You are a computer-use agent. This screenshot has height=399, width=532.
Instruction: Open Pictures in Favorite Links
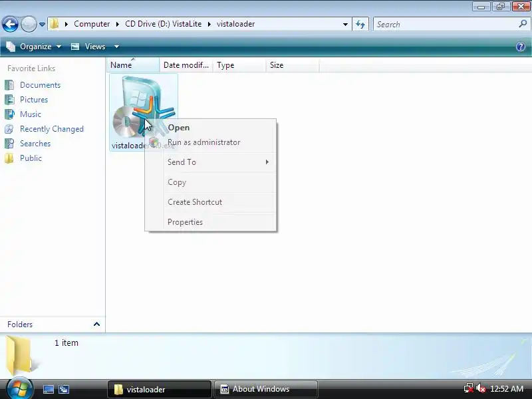[34, 100]
